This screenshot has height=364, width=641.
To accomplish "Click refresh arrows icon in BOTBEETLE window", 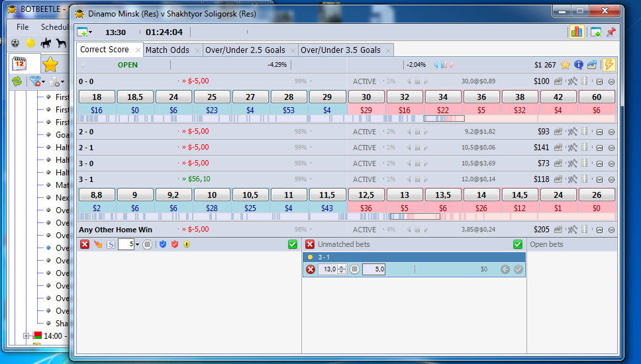I will (17, 81).
